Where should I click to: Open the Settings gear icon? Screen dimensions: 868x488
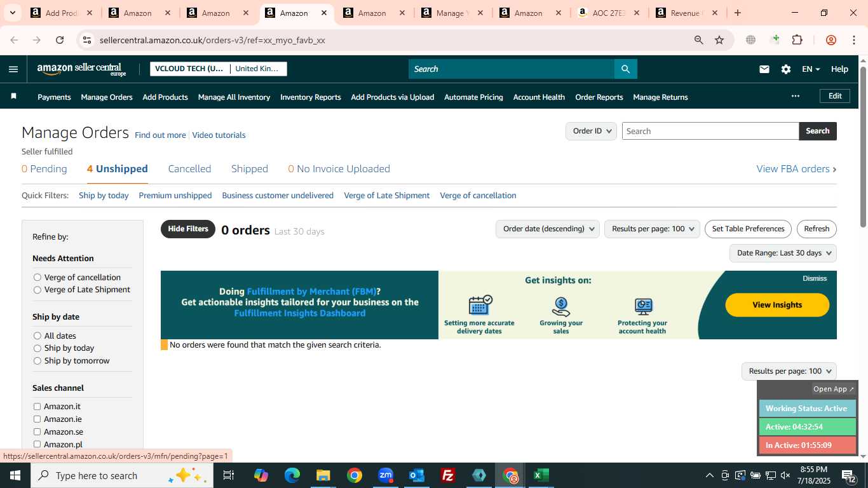pos(786,69)
